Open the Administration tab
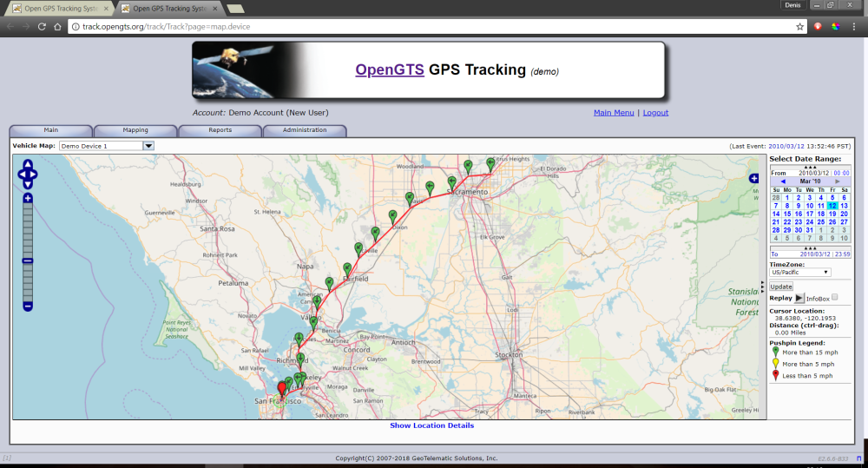This screenshot has width=868, height=468. (x=305, y=130)
